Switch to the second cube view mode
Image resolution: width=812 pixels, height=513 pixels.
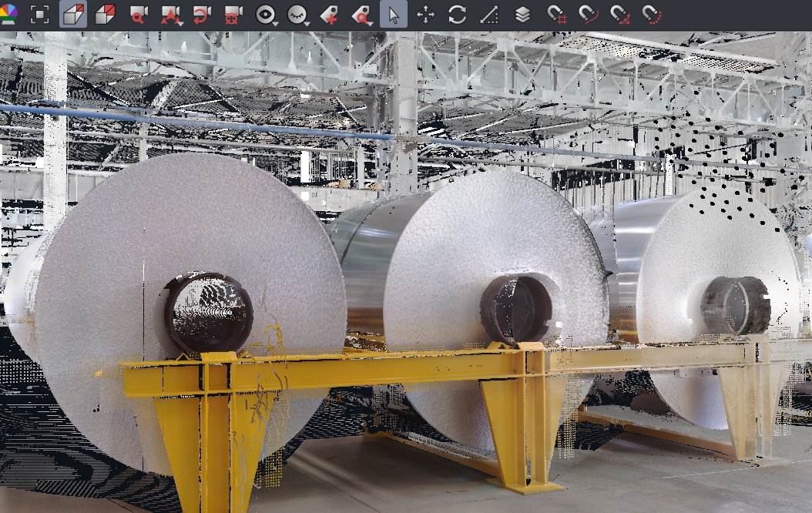coord(106,15)
